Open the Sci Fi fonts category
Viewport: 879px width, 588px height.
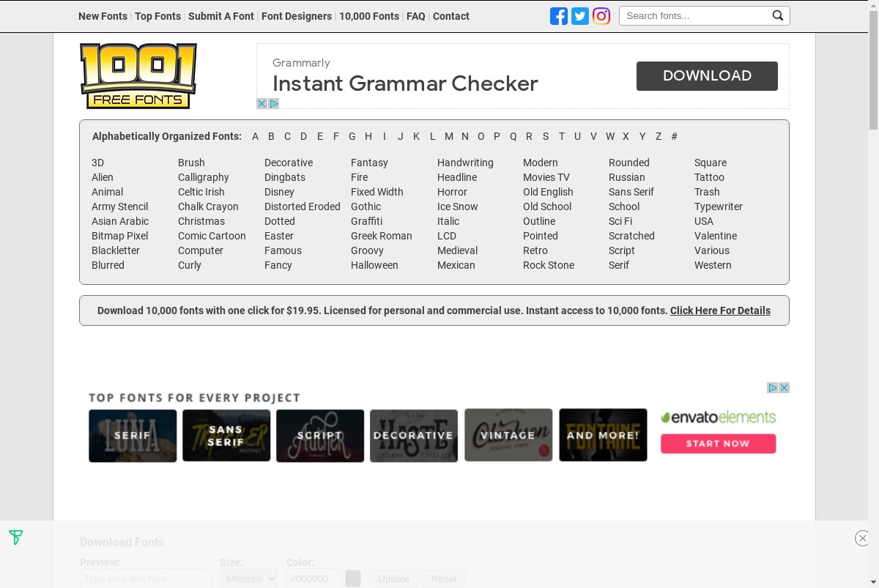click(620, 221)
